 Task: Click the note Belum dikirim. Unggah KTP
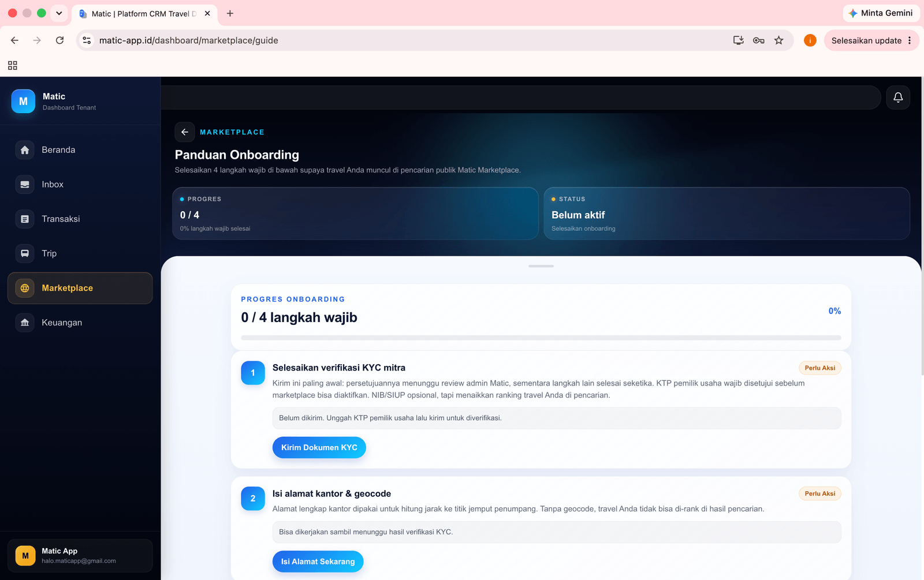click(x=557, y=418)
